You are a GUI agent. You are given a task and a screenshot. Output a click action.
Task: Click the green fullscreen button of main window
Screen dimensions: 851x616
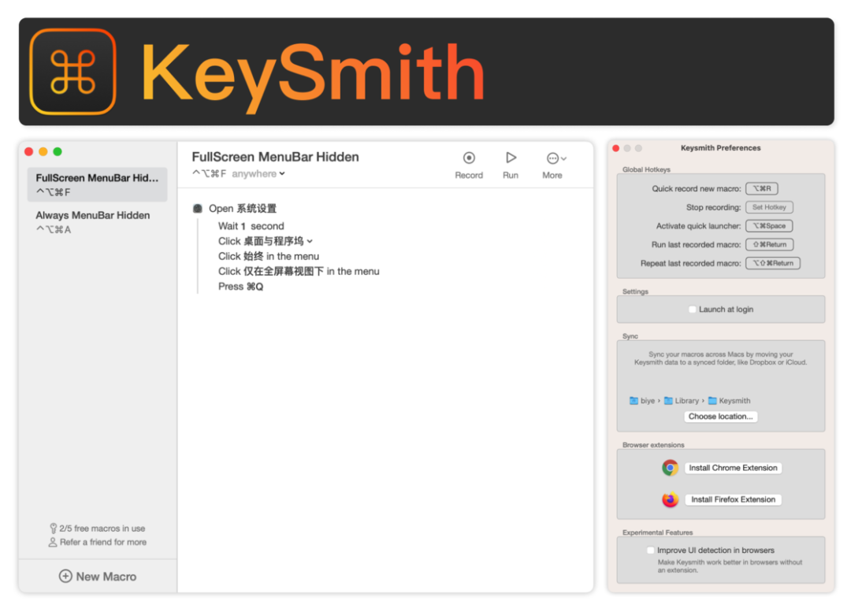pos(58,152)
